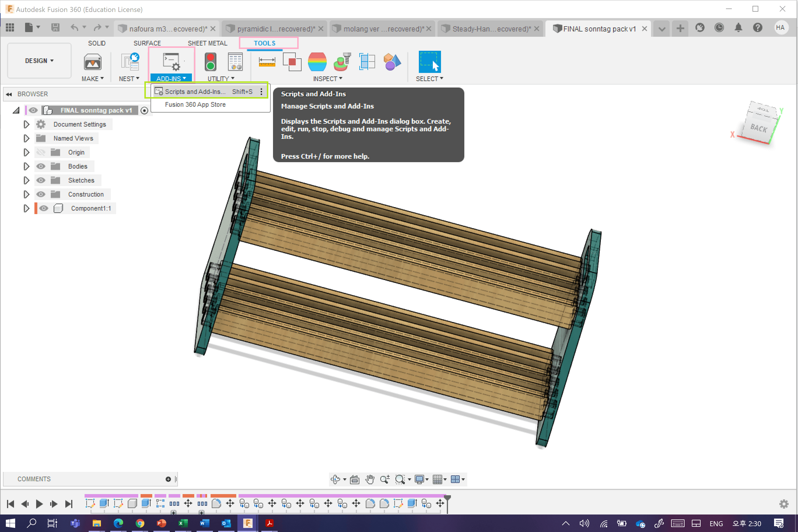Expand the Component1:1 tree node
798x532 pixels.
coord(26,208)
